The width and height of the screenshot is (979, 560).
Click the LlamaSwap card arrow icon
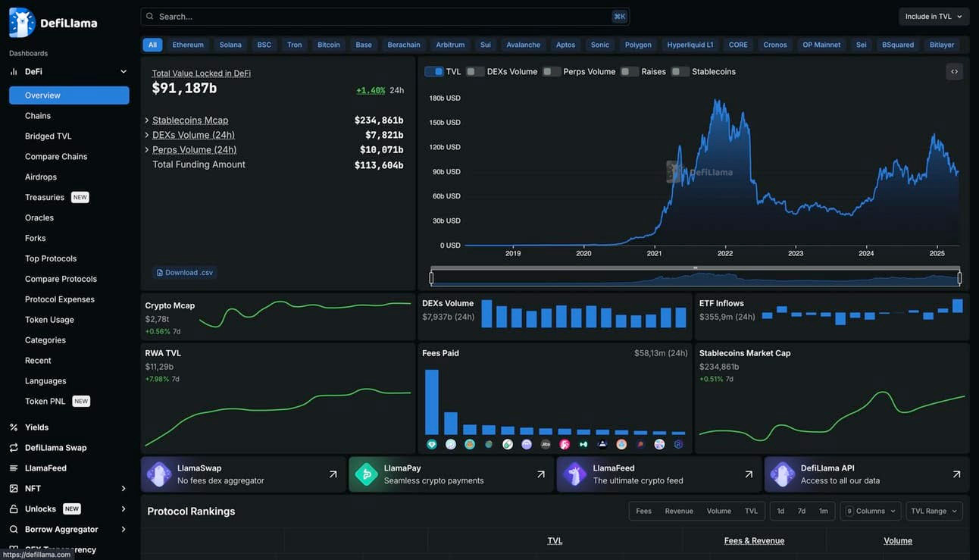(333, 474)
